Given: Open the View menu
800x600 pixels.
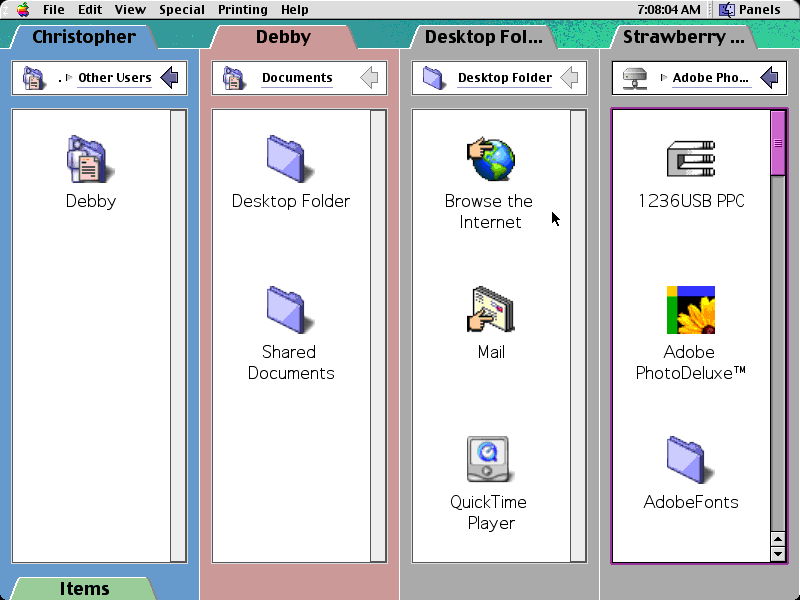Looking at the screenshot, I should click(130, 10).
